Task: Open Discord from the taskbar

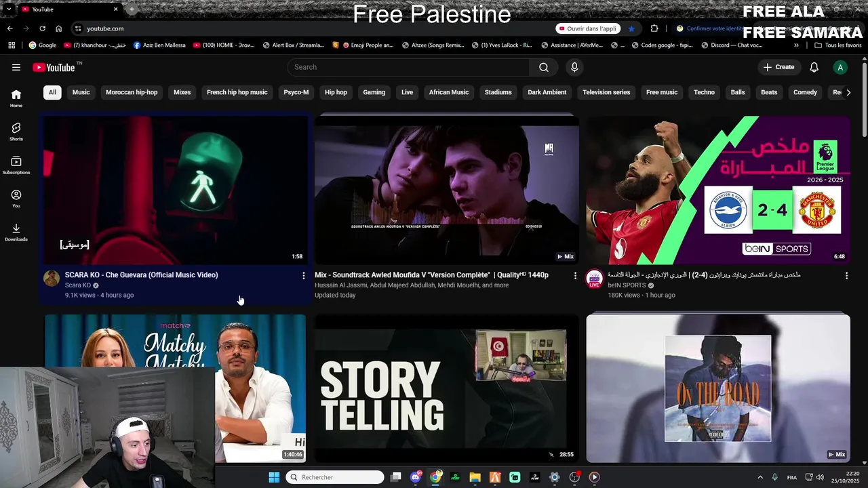Action: (x=416, y=477)
